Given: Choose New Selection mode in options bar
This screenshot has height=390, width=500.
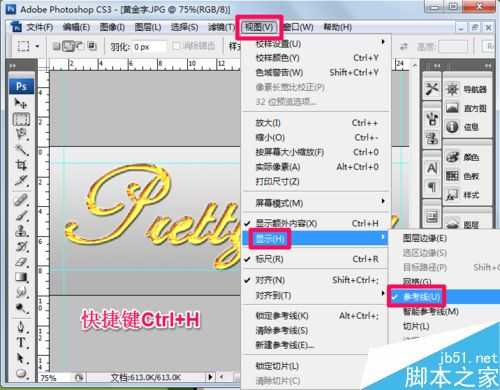Looking at the screenshot, I should click(x=57, y=46).
